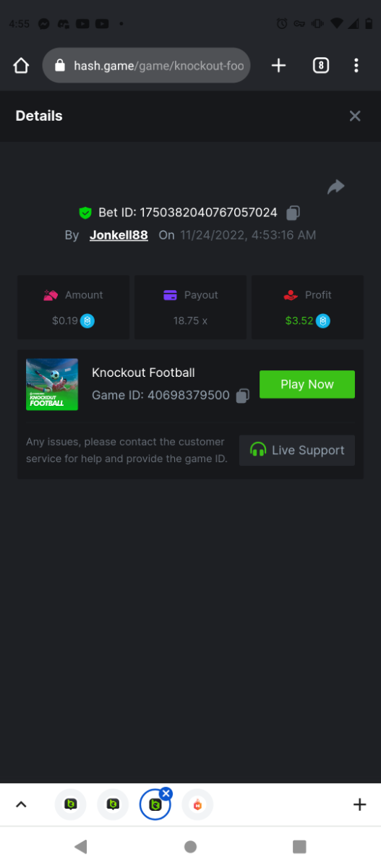Show the open tabs switcher
Image resolution: width=381 pixels, height=868 pixels.
coord(321,66)
